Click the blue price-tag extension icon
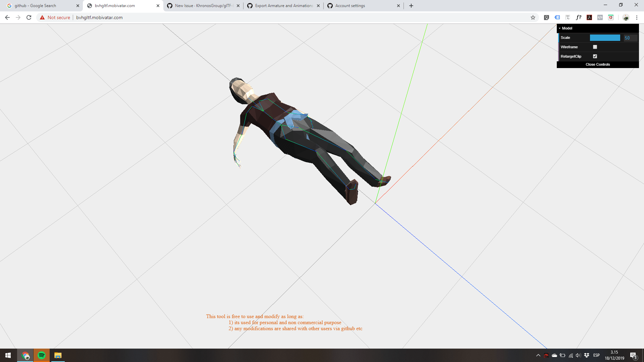The width and height of the screenshot is (644, 362). (x=557, y=17)
